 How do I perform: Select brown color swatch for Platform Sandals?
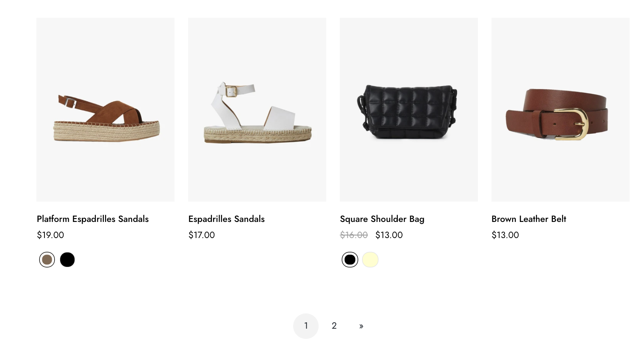47,260
